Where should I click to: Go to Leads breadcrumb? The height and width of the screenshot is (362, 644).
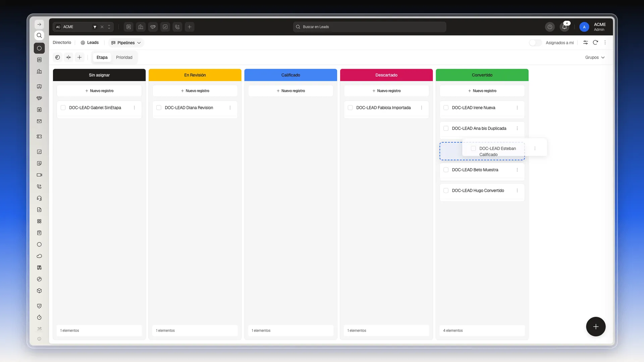click(90, 43)
